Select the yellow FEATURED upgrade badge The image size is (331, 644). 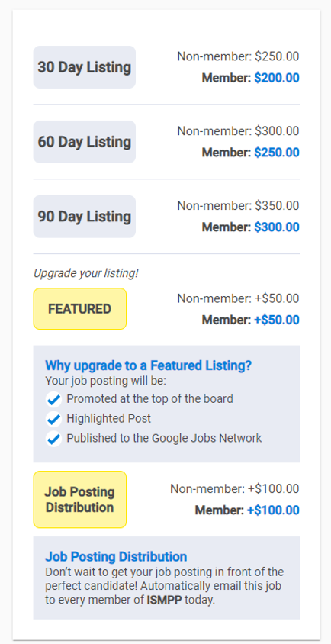[80, 309]
